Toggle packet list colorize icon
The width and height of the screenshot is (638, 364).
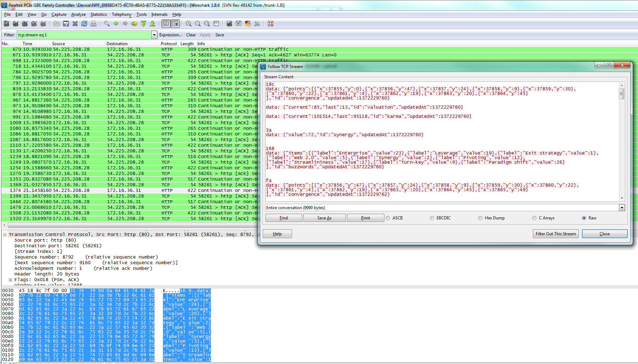(166, 24)
